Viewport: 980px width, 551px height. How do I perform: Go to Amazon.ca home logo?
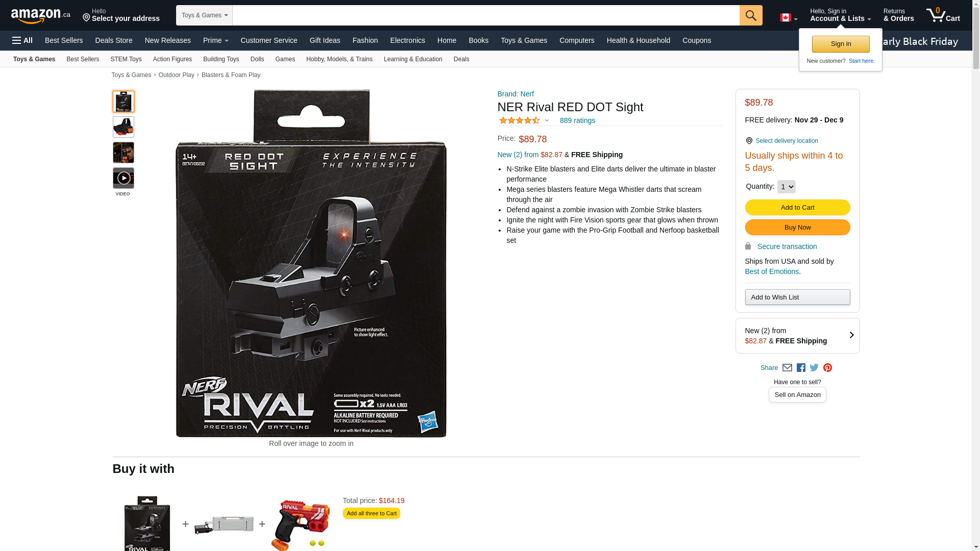click(40, 16)
